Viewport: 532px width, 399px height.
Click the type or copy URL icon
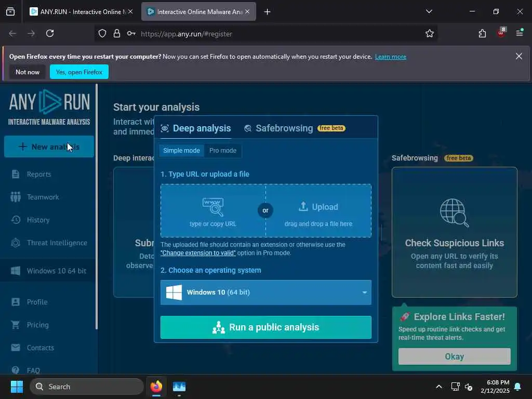(x=212, y=207)
